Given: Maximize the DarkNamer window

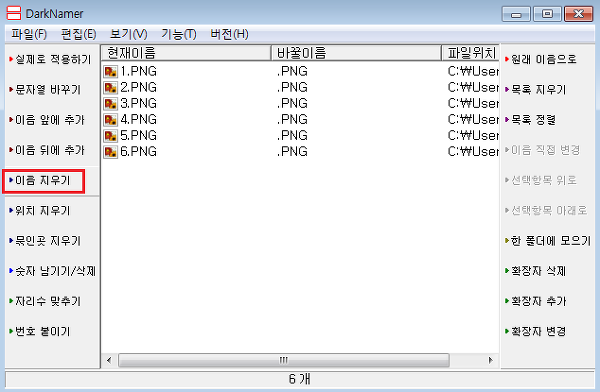Looking at the screenshot, I should [547, 14].
